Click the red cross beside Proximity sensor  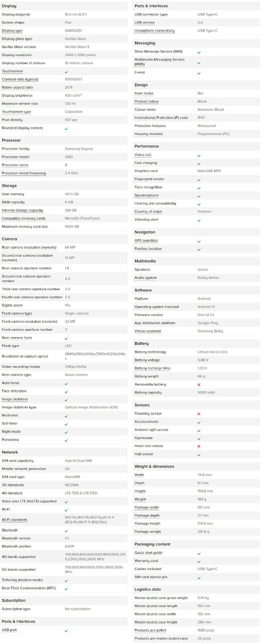pos(199,414)
